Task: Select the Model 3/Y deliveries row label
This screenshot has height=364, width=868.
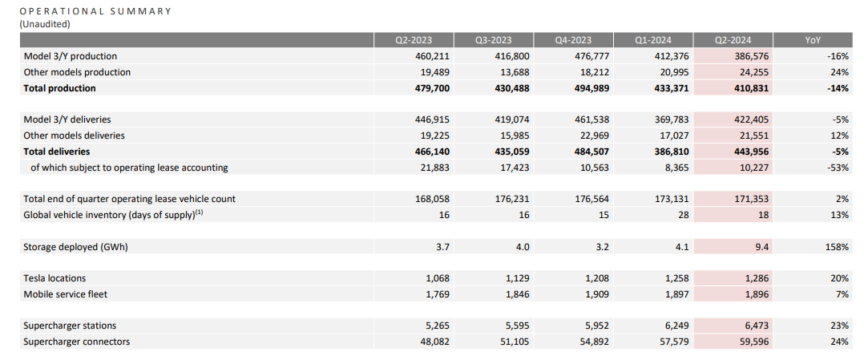Action: 67,119
